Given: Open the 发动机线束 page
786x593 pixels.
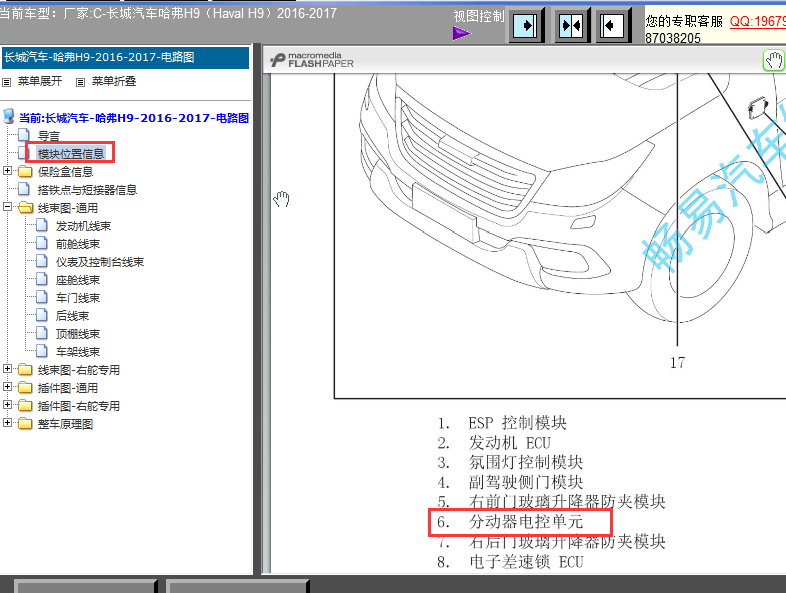Looking at the screenshot, I should 83,226.
